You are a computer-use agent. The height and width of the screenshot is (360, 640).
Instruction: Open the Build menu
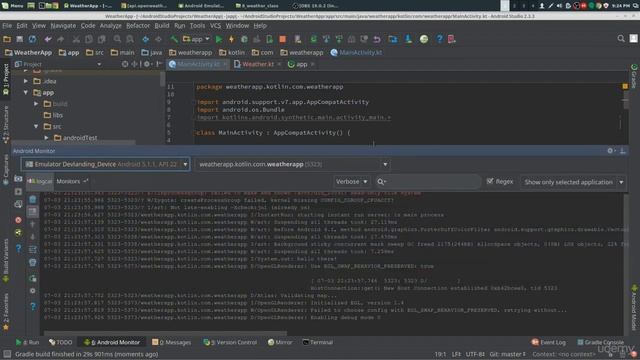pyautogui.click(x=162, y=25)
